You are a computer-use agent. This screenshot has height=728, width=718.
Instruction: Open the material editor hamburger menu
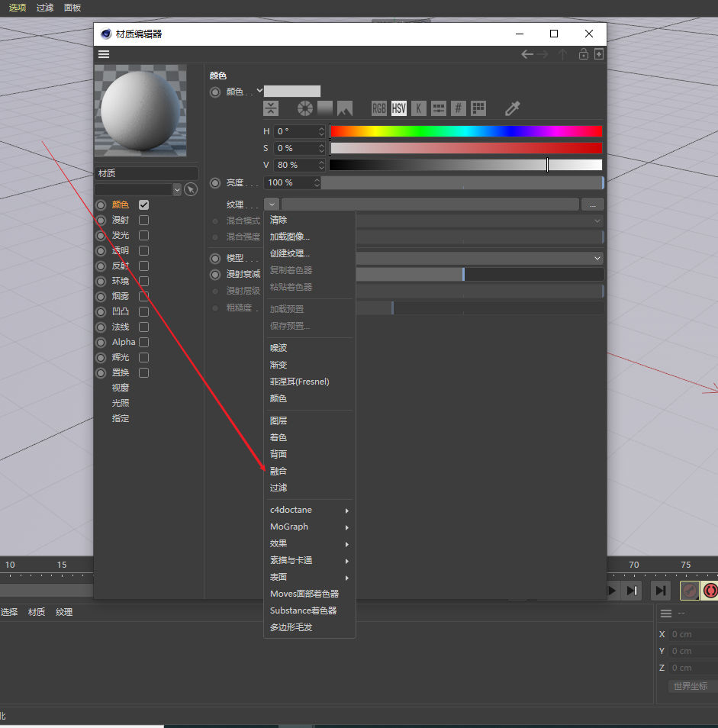coord(104,54)
